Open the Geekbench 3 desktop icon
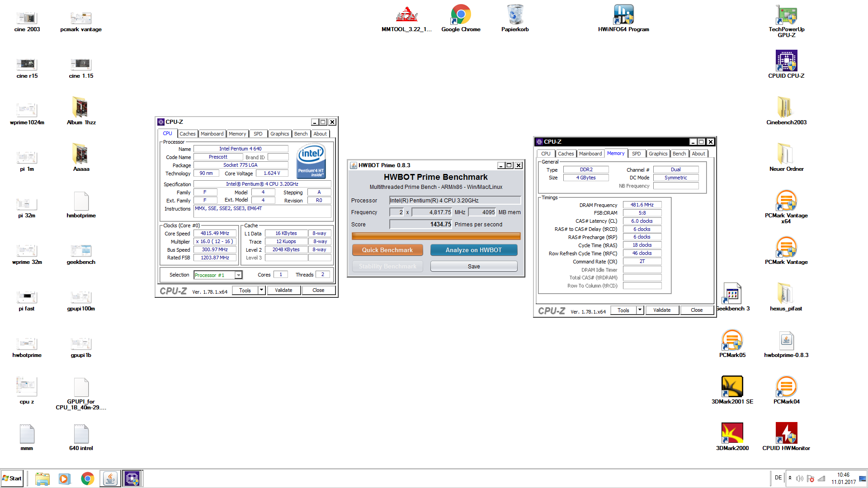Image resolution: width=868 pixels, height=488 pixels. click(732, 297)
